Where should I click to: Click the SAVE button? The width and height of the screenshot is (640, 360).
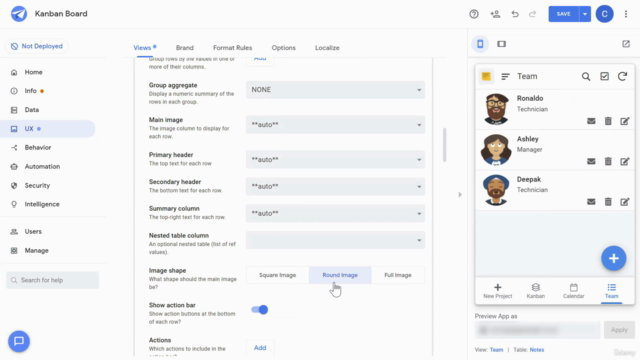tap(564, 14)
